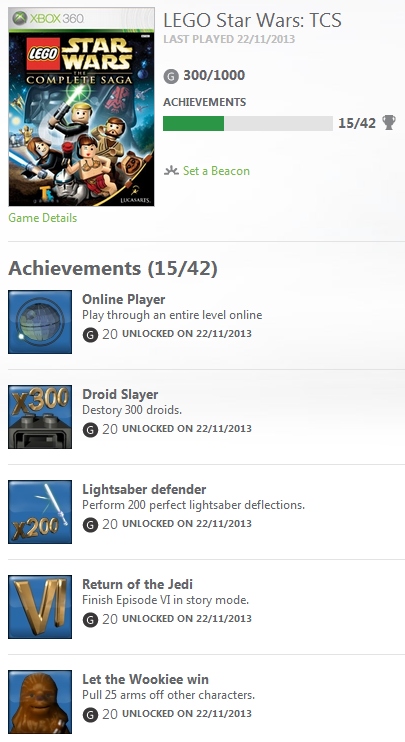Image resolution: width=405 pixels, height=742 pixels.
Task: Click the Online Player Death Star achievement icon
Action: coord(40,322)
